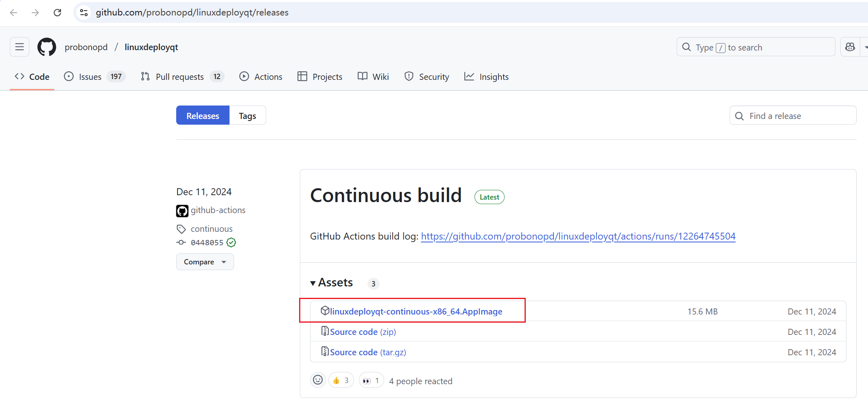Open commit 0448055
Screen dimensions: 868x407
(207, 243)
